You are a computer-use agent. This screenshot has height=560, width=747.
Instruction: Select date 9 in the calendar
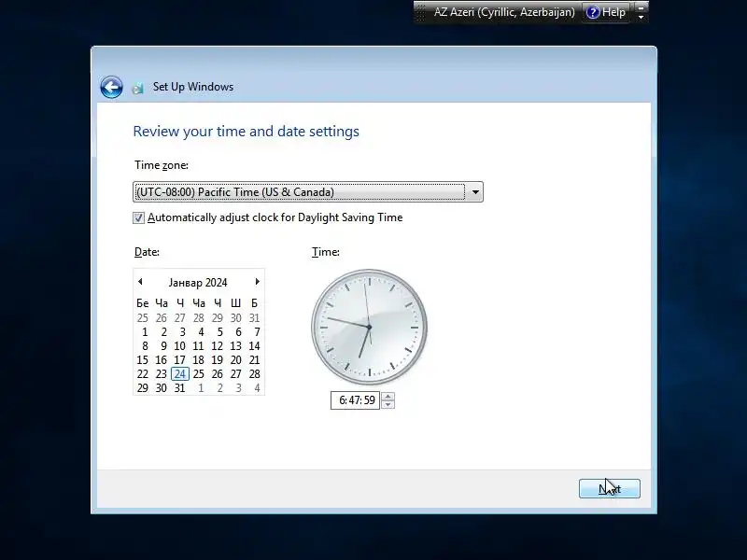(x=163, y=345)
